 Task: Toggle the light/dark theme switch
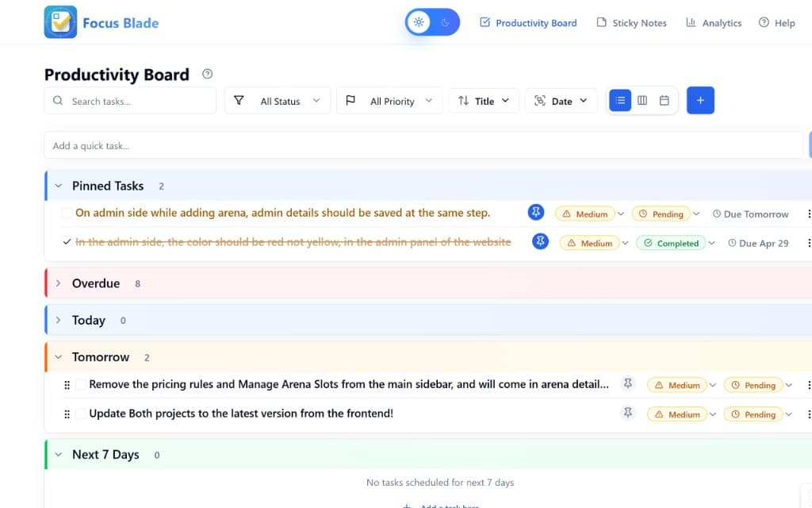(x=432, y=22)
